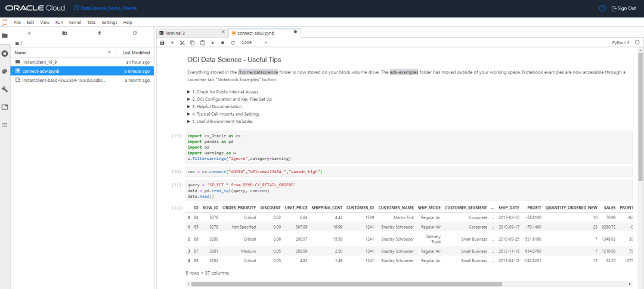Restart the kernel
The height and width of the screenshot is (289, 644).
click(233, 42)
